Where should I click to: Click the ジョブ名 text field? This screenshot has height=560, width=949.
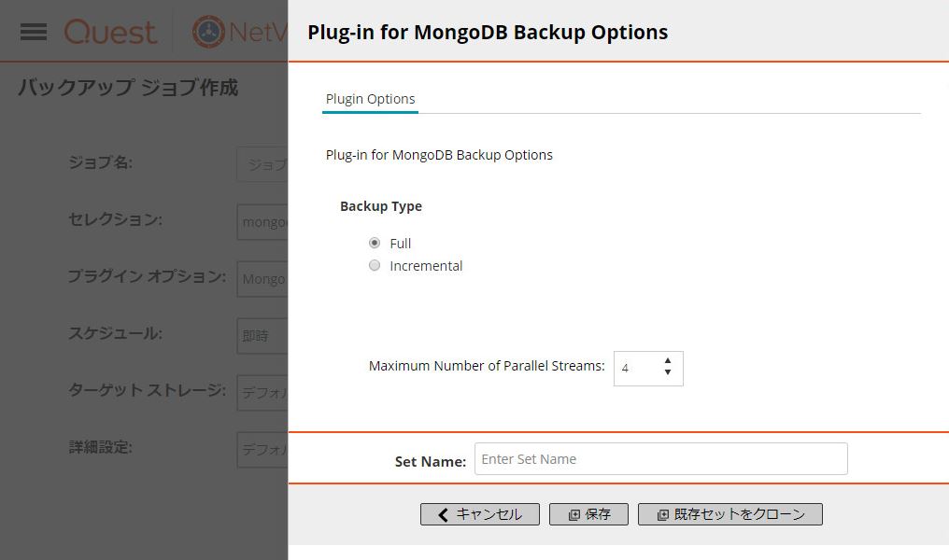(262, 164)
